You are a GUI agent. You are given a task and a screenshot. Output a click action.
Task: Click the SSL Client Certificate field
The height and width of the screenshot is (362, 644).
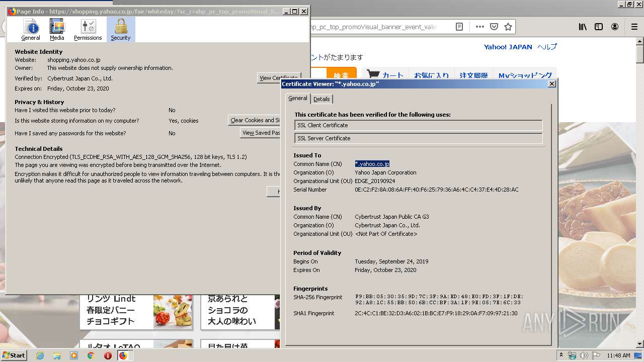click(419, 125)
